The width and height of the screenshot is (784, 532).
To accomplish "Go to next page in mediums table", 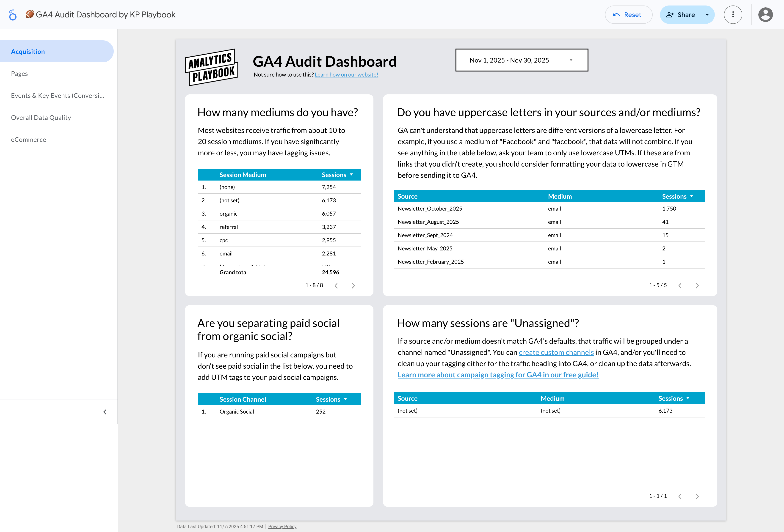I will coord(353,285).
